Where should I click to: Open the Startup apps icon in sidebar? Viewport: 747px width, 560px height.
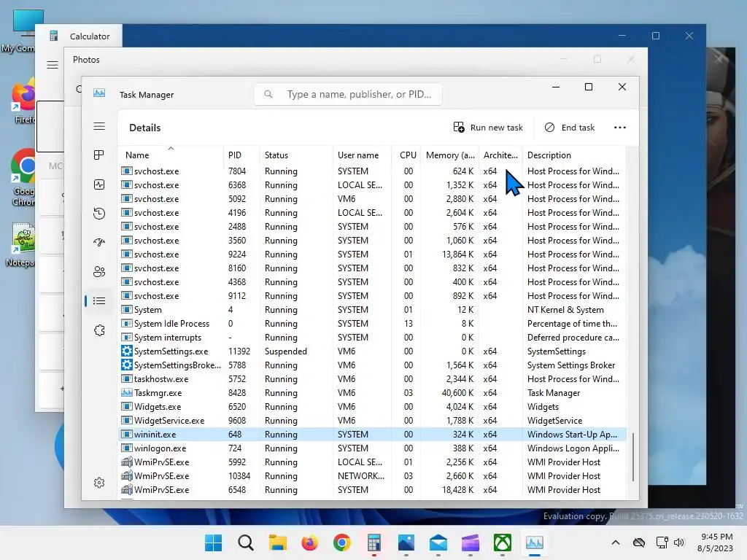pos(99,242)
